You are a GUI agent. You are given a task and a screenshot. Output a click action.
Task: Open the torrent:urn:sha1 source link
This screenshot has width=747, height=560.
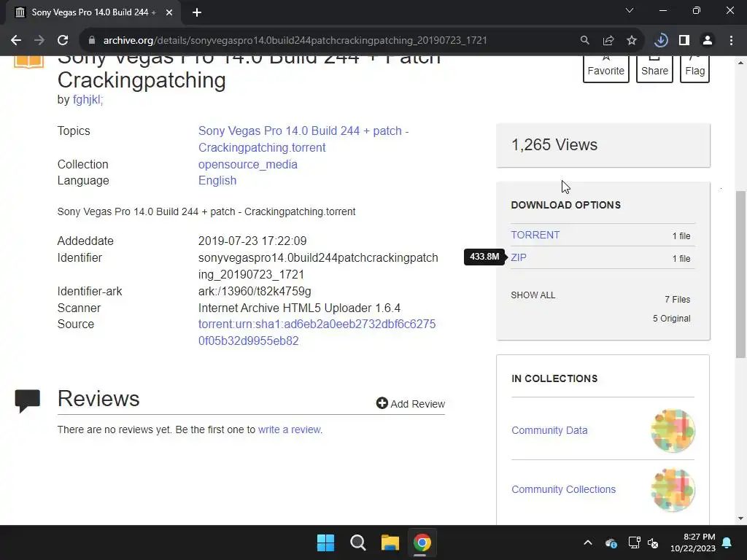click(x=317, y=332)
